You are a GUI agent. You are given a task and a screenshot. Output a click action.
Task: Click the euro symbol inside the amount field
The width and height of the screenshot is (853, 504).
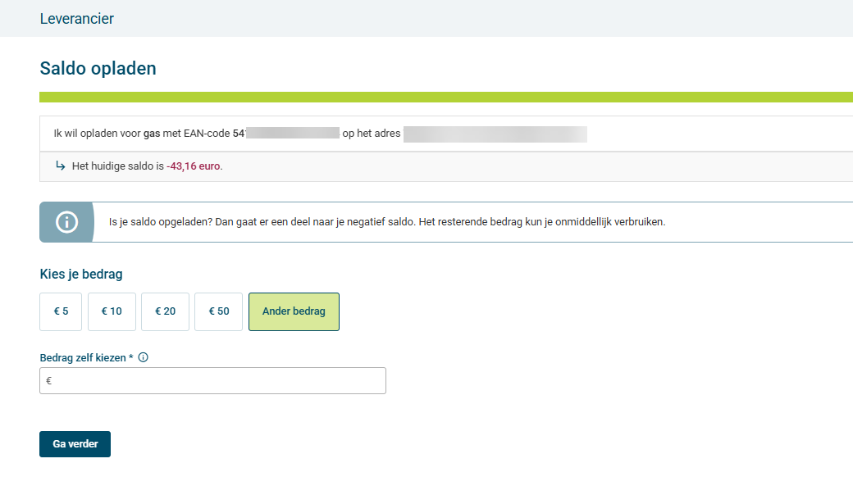tap(49, 381)
